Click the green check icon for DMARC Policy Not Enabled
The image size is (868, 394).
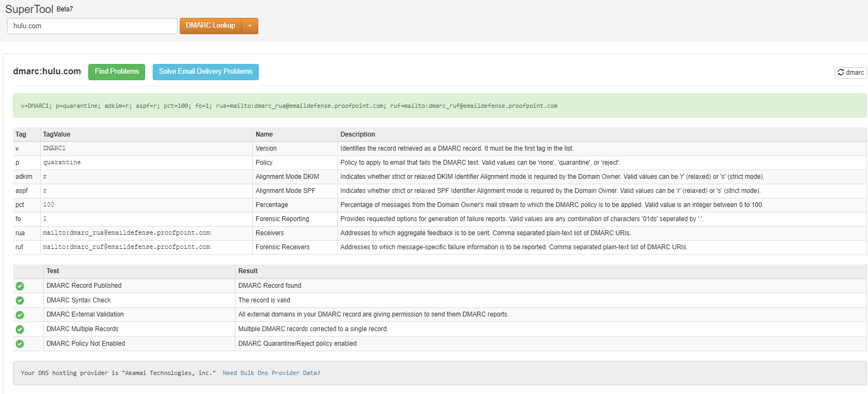click(x=20, y=344)
